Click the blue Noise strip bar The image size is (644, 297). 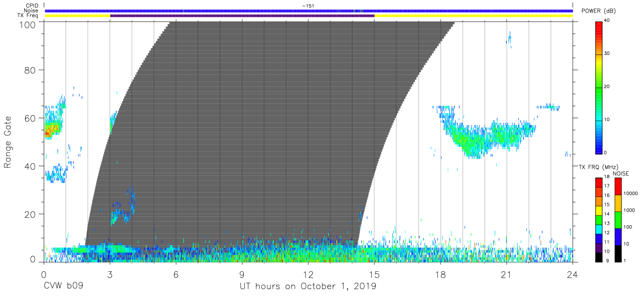[309, 10]
